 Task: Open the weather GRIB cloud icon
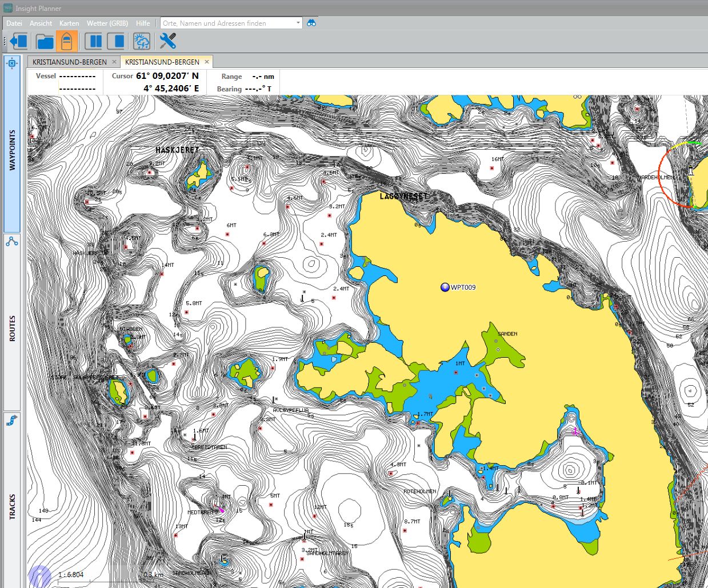tap(141, 41)
